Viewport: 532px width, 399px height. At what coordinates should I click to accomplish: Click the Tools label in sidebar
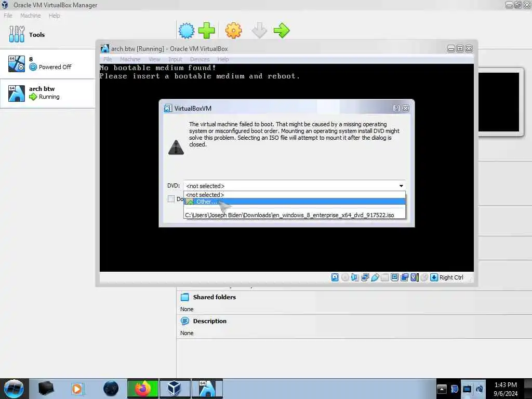pyautogui.click(x=37, y=35)
